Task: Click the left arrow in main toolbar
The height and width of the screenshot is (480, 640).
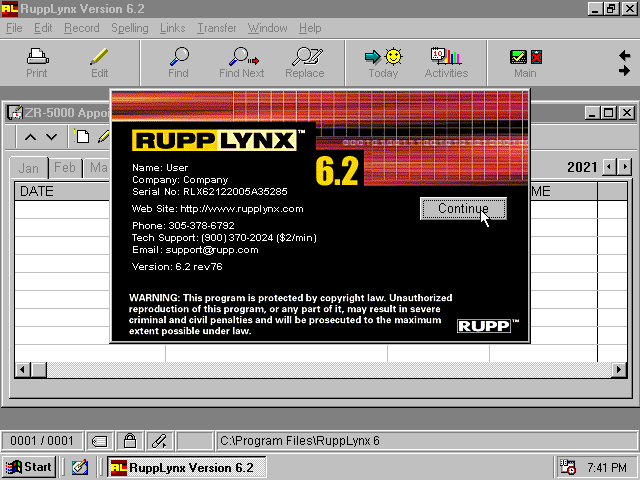Action: (x=624, y=56)
